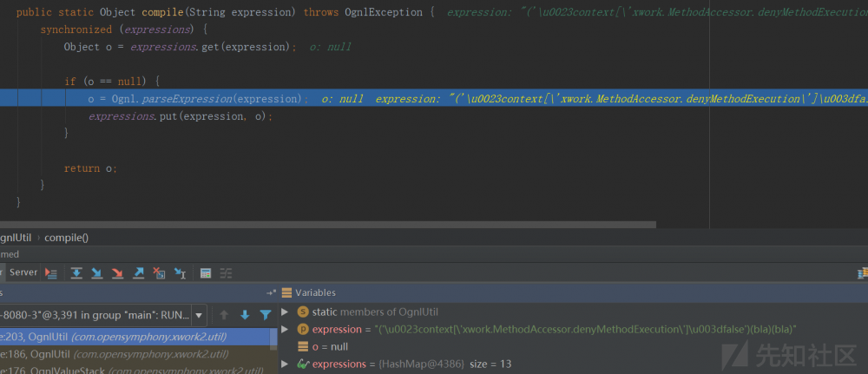Click the compile() breadcrumb

pyautogui.click(x=67, y=238)
